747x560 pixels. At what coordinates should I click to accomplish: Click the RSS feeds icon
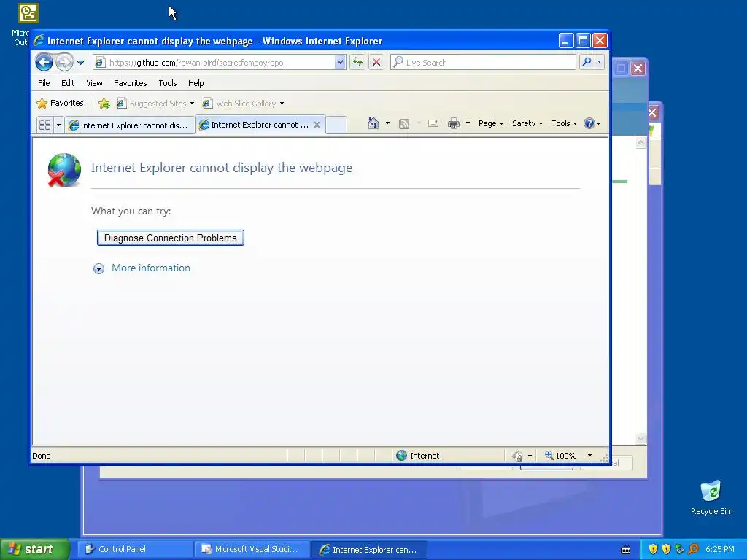404,124
